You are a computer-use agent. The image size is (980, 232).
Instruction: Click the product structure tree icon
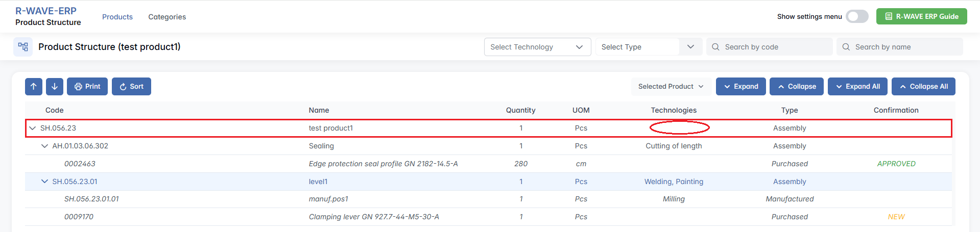coord(23,47)
